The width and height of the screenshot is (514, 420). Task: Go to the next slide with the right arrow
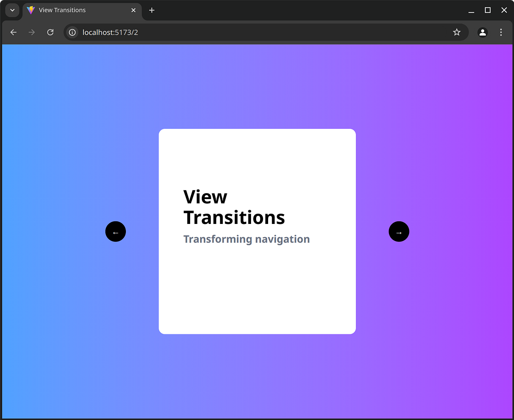(x=399, y=232)
